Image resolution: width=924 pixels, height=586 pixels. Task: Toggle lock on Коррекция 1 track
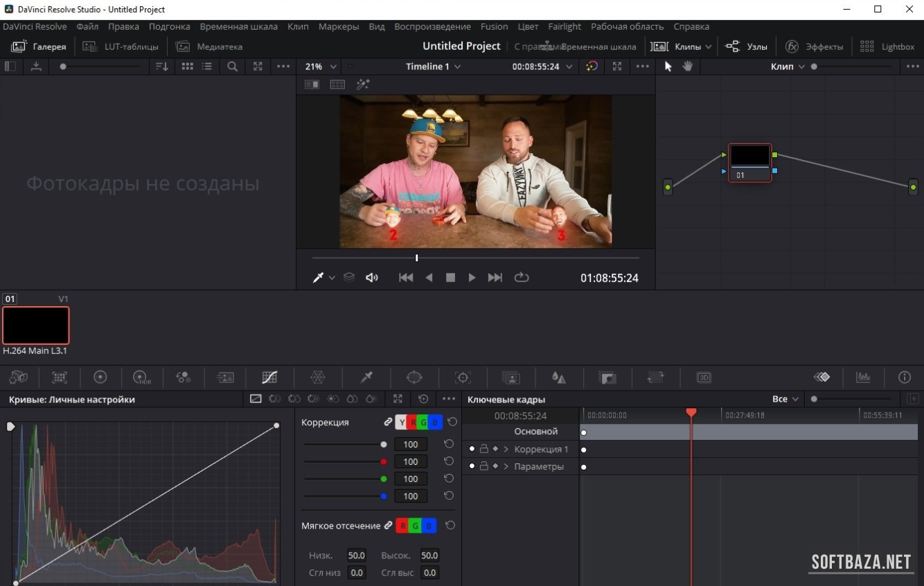(x=484, y=449)
